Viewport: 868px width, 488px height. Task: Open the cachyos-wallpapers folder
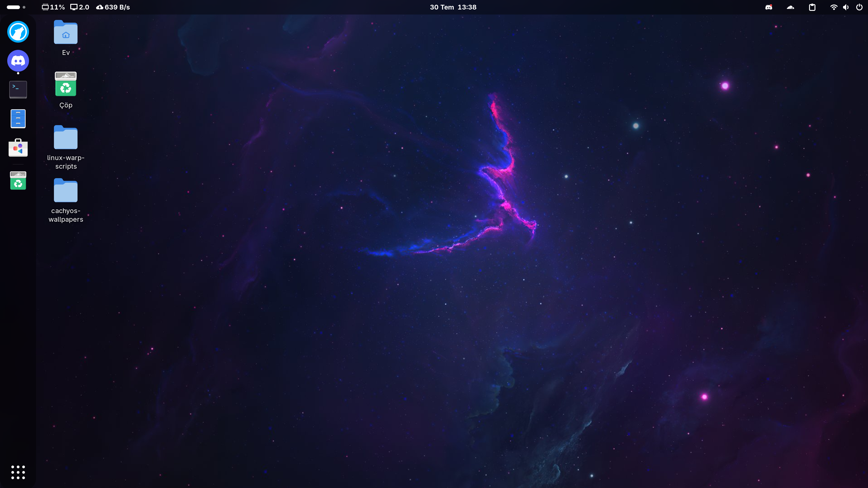[66, 201]
